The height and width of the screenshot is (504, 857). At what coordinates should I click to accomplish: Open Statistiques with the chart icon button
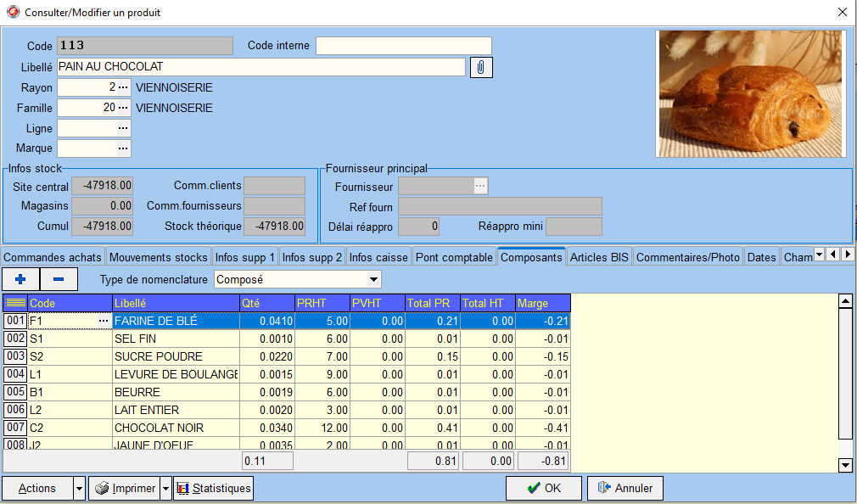coord(213,488)
